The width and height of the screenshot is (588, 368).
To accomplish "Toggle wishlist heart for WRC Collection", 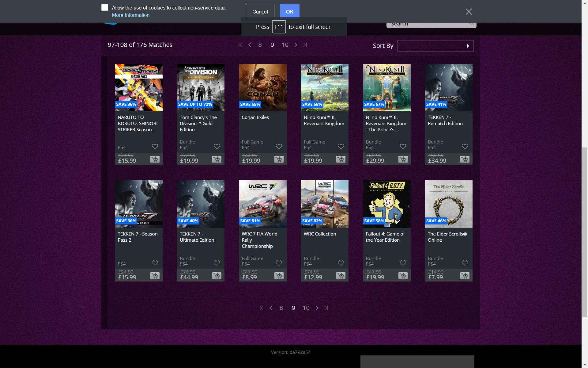I will 341,263.
